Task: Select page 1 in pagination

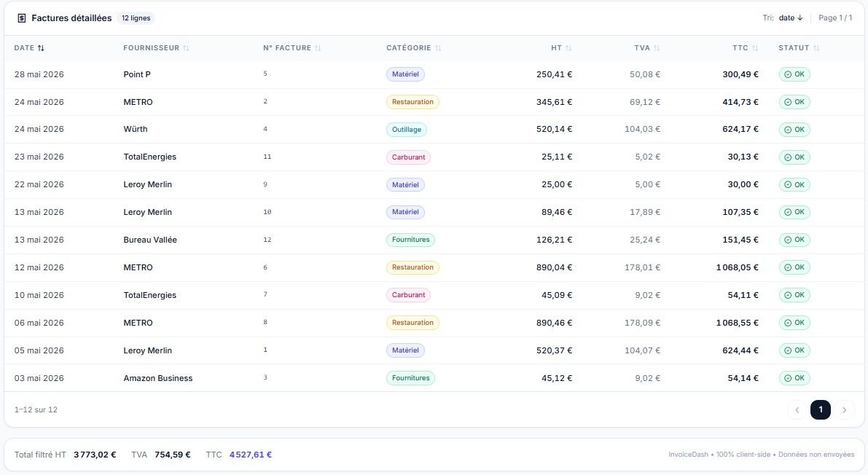Action: 821,410
